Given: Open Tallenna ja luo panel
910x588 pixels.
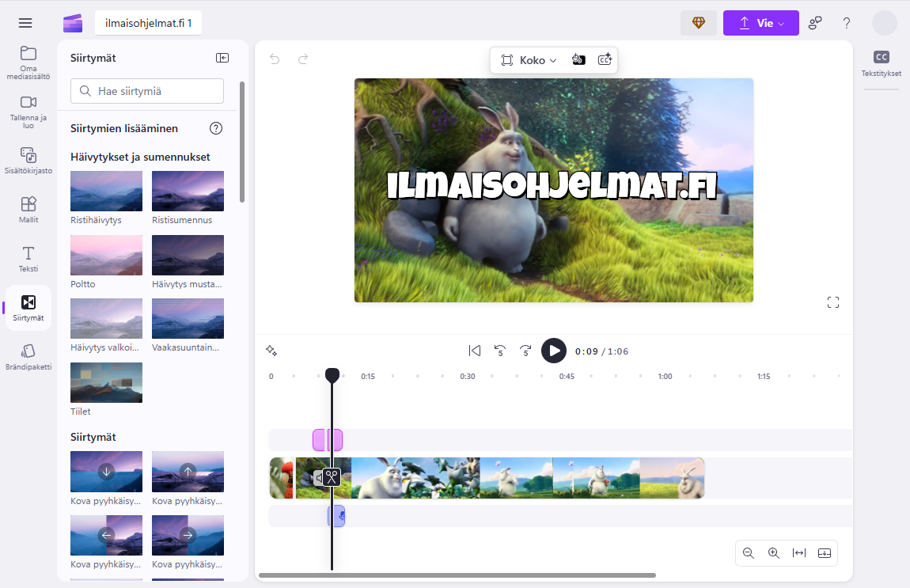Looking at the screenshot, I should pos(28,112).
